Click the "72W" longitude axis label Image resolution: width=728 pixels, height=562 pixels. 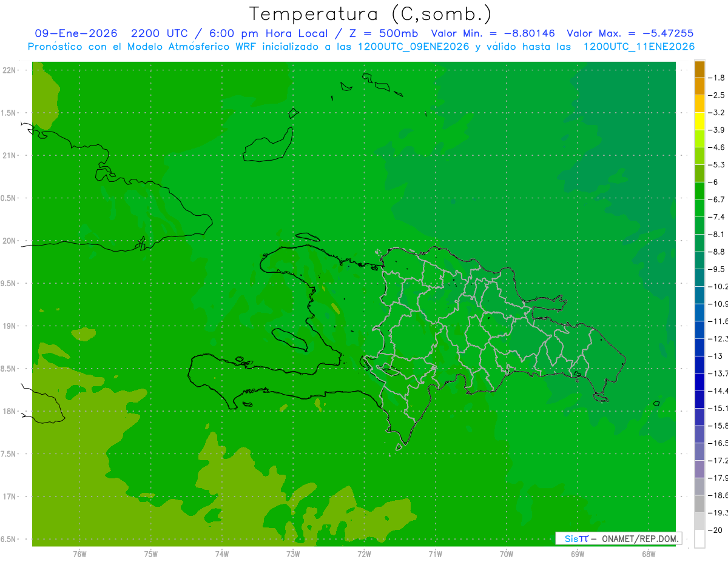pos(364,554)
